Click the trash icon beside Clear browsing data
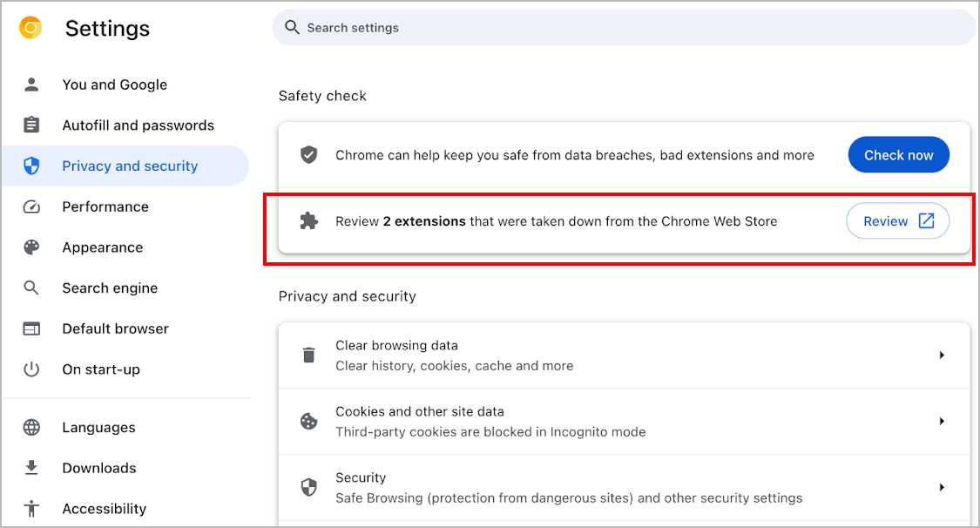This screenshot has height=528, width=980. click(308, 355)
